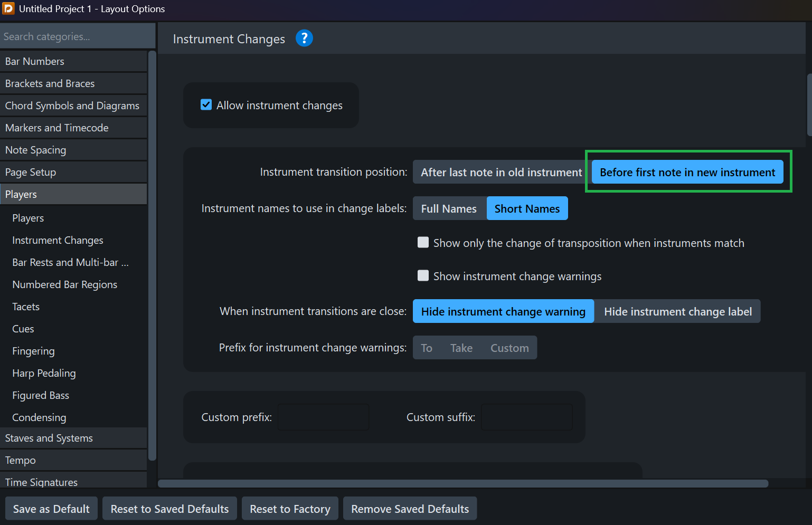The image size is (812, 525).
Task: Collapse the Players category in sidebar
Action: pos(73,194)
